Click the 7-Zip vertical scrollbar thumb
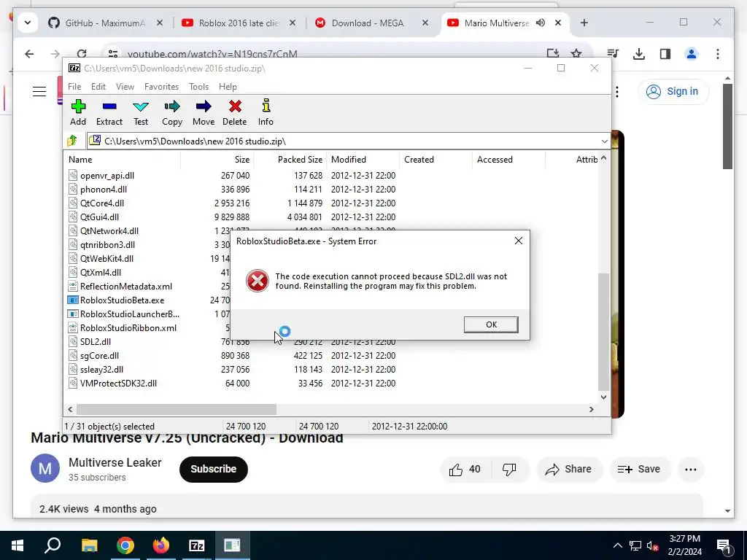 click(x=603, y=332)
